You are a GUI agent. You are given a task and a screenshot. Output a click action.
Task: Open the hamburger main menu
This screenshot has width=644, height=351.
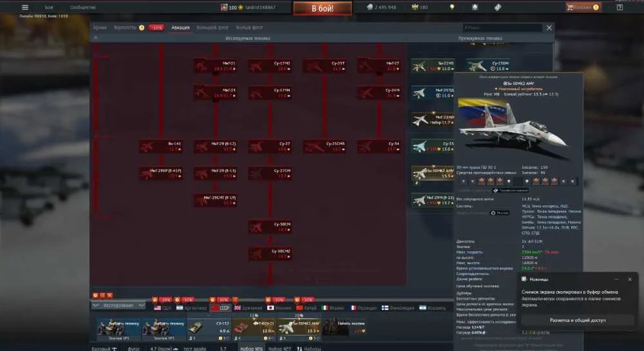click(25, 7)
